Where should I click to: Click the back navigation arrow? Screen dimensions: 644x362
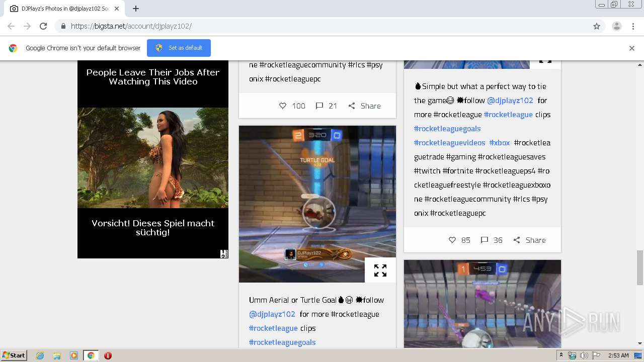click(11, 26)
